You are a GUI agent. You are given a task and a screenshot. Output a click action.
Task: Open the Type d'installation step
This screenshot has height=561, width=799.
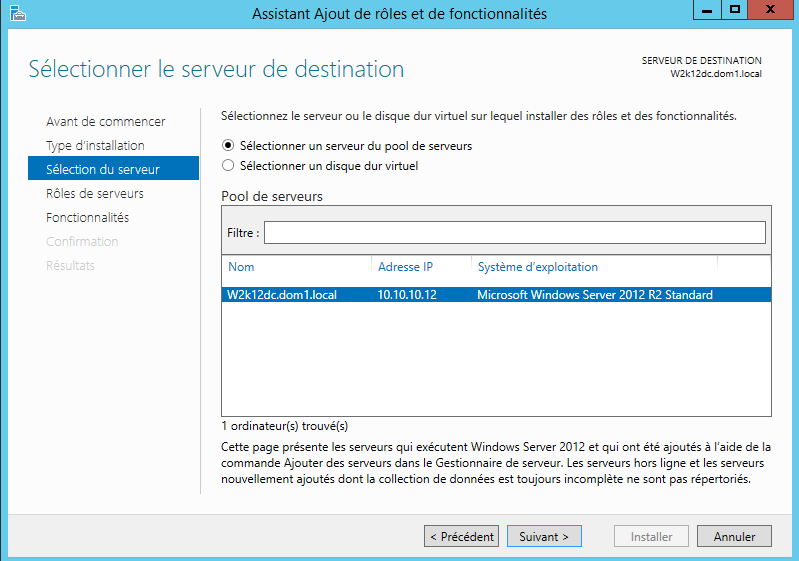(95, 146)
